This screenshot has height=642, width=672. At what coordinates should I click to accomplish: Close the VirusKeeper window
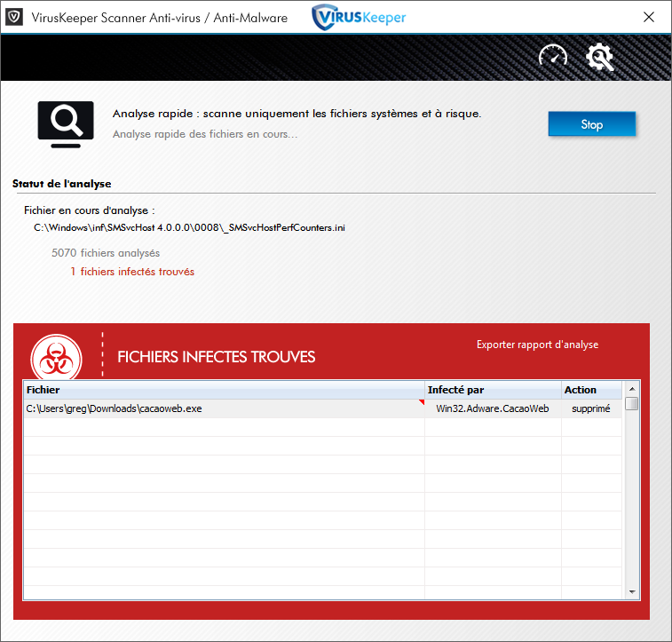coord(649,17)
